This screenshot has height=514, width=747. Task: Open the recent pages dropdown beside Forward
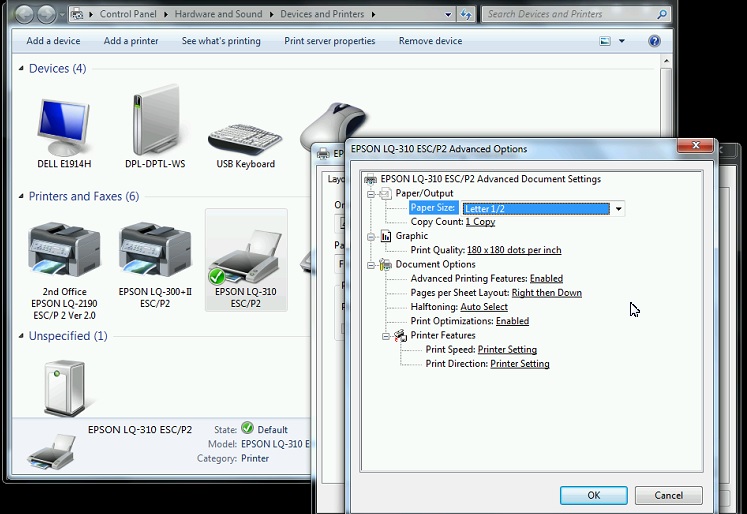(62, 14)
